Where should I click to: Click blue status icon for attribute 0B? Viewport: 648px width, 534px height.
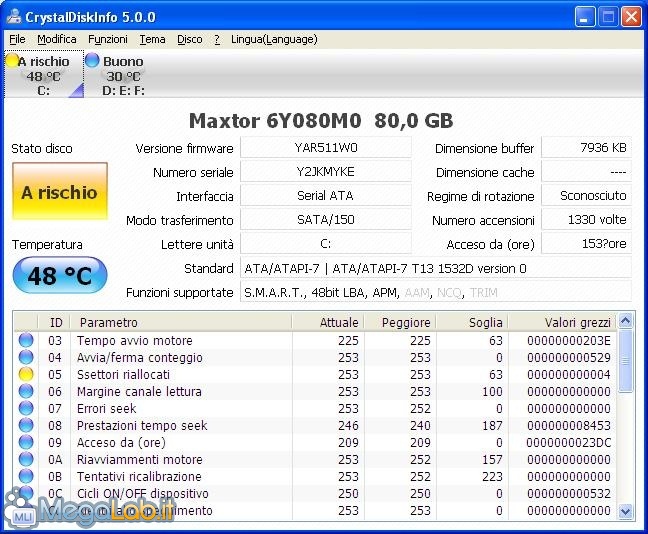(26, 476)
